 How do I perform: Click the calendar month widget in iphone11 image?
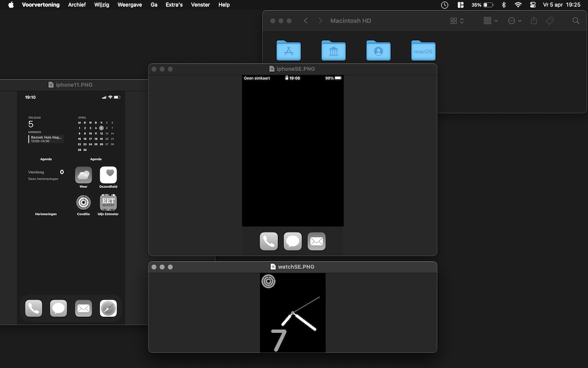[96, 134]
